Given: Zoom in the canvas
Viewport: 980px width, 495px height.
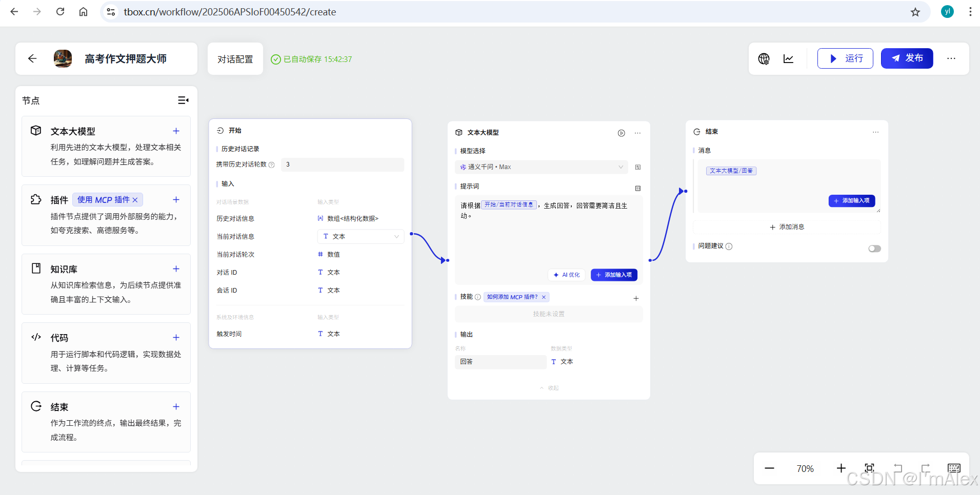Looking at the screenshot, I should tap(841, 468).
